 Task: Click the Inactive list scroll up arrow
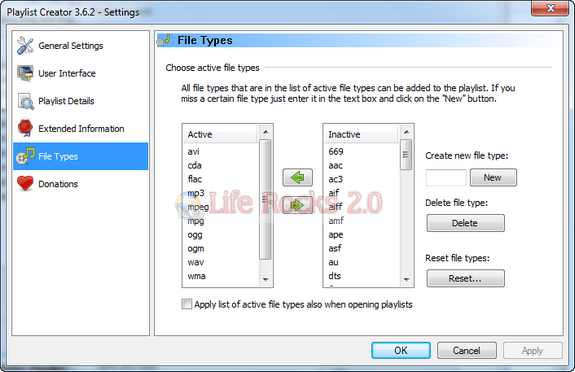pyautogui.click(x=406, y=132)
